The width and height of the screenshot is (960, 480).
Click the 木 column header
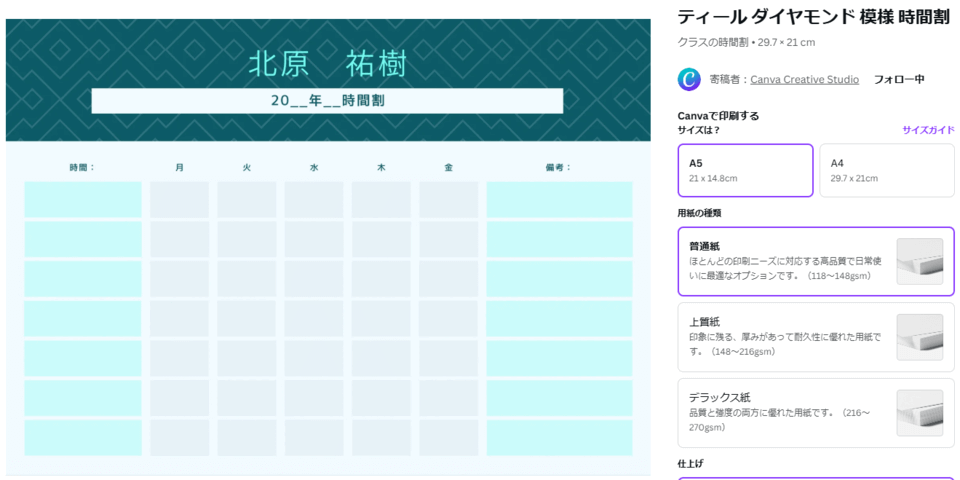click(380, 167)
